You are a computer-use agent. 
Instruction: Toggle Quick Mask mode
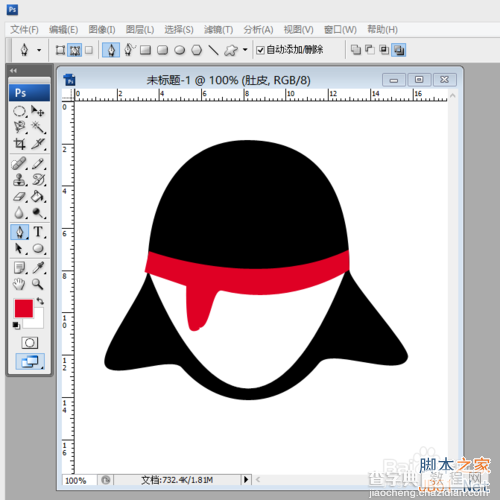pyautogui.click(x=30, y=343)
